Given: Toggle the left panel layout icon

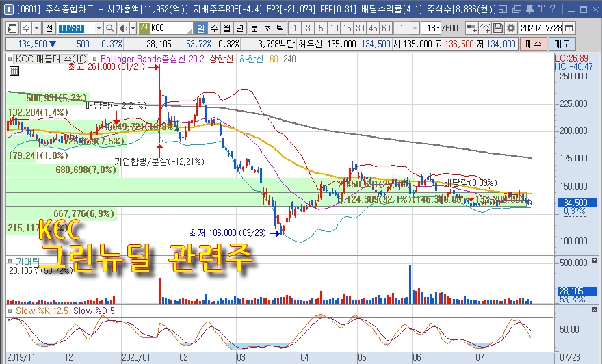Looking at the screenshot, I should [x=12, y=28].
